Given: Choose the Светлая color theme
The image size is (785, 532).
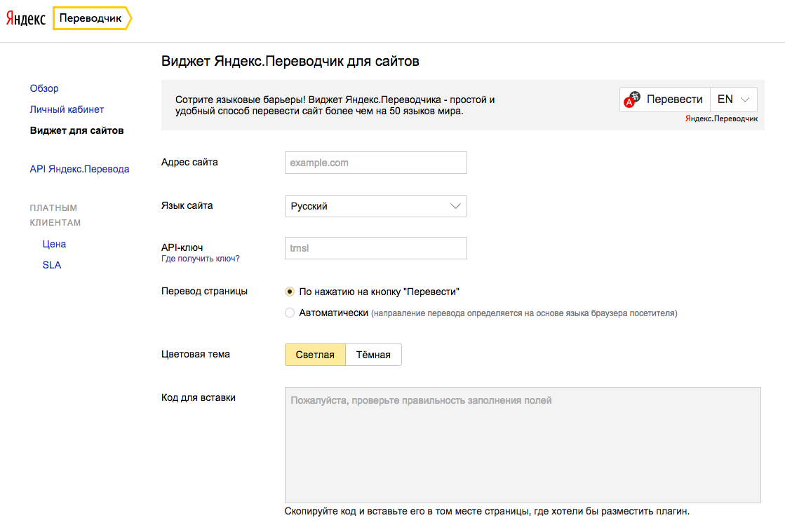Looking at the screenshot, I should pyautogui.click(x=315, y=355).
